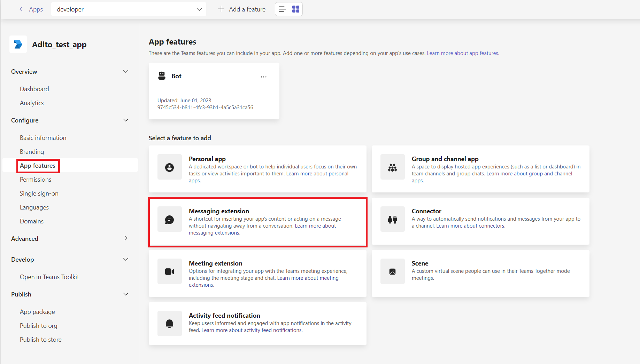Click the Personal app person icon

170,167
